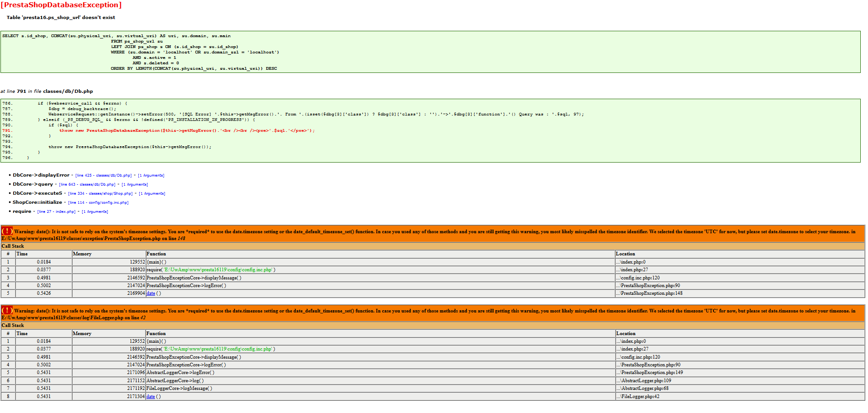The width and height of the screenshot is (868, 413).
Task: Click the first Call Stack header bar
Action: tap(433, 246)
